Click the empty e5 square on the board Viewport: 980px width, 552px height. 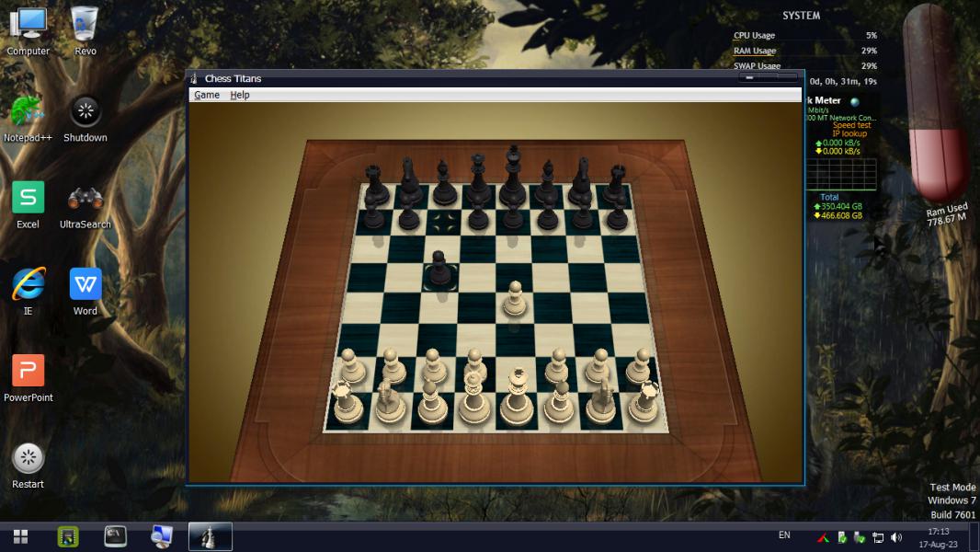(514, 276)
